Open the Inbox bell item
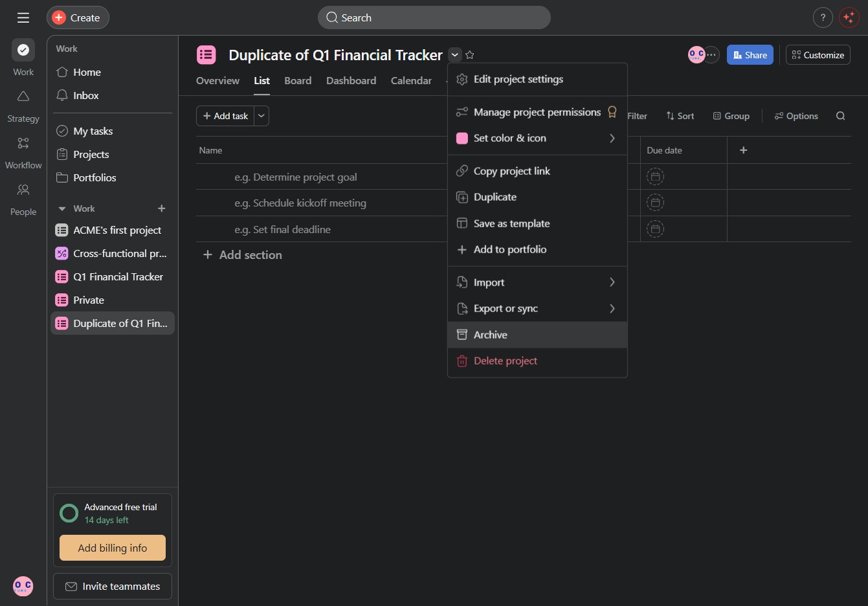868x606 pixels. click(x=111, y=95)
